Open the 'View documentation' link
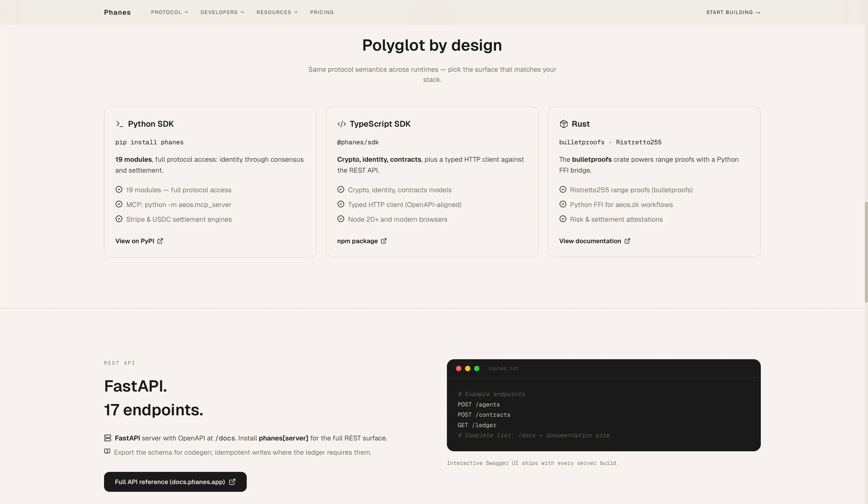Image resolution: width=868 pixels, height=504 pixels. tap(595, 241)
